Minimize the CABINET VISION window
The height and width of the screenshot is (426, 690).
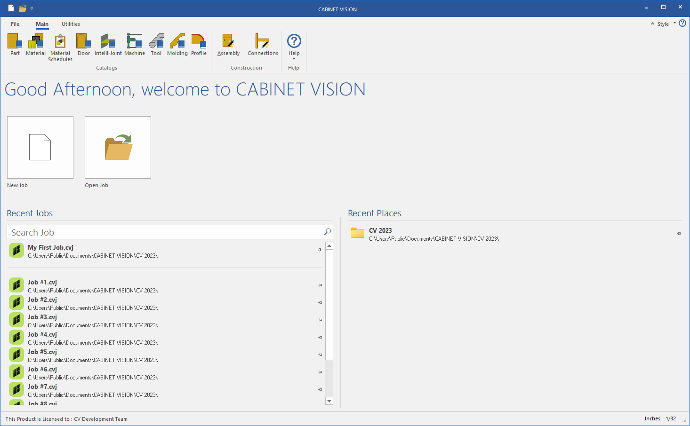(646, 8)
